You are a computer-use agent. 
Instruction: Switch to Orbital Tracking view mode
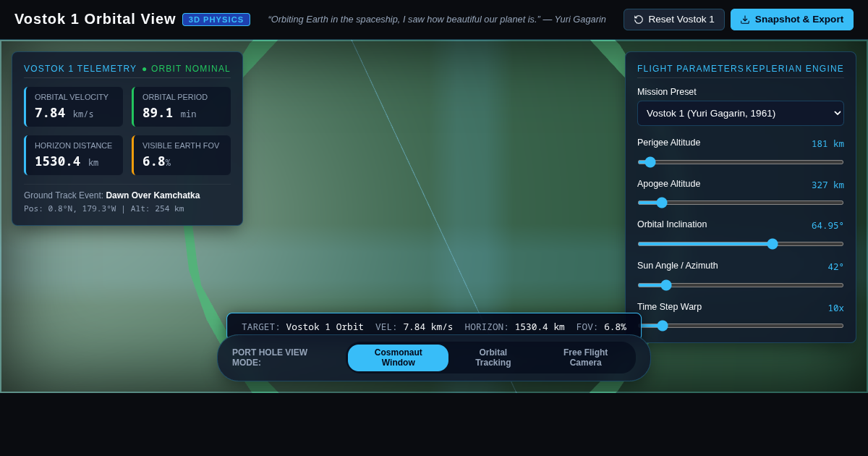(493, 358)
